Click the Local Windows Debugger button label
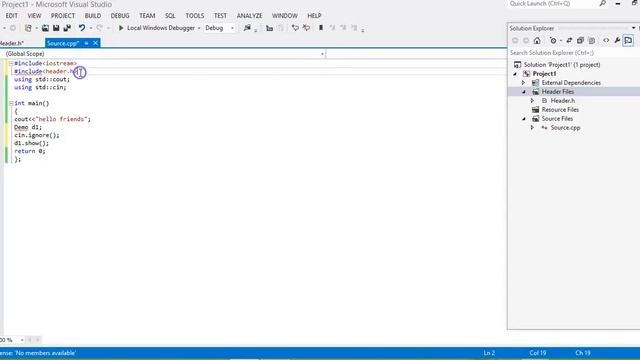 [161, 28]
